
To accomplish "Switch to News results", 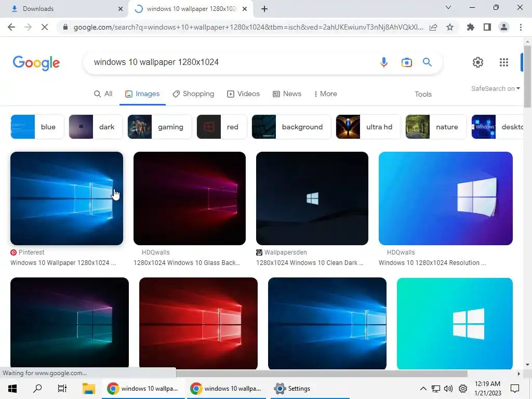I will point(287,94).
